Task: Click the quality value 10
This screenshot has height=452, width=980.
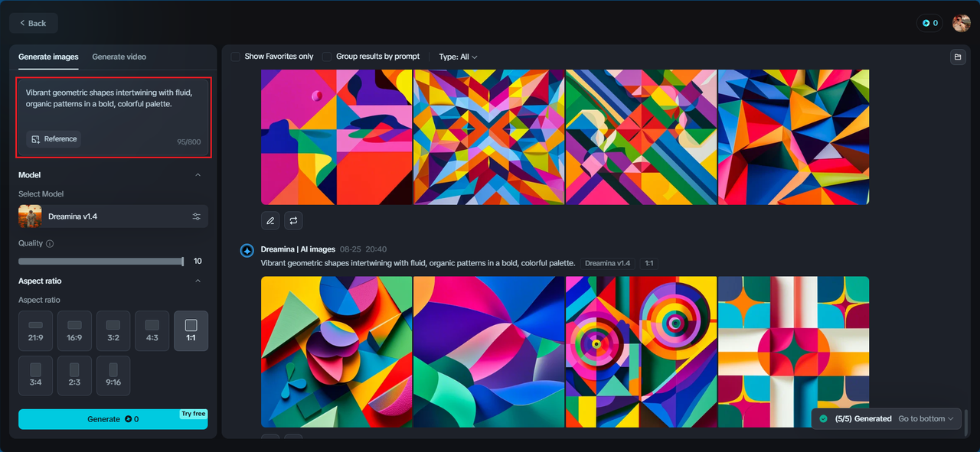Action: point(198,262)
